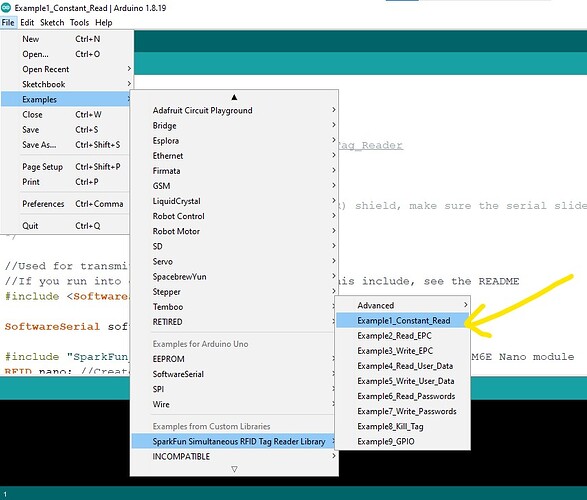Expand the Advanced examples submenu

403,305
